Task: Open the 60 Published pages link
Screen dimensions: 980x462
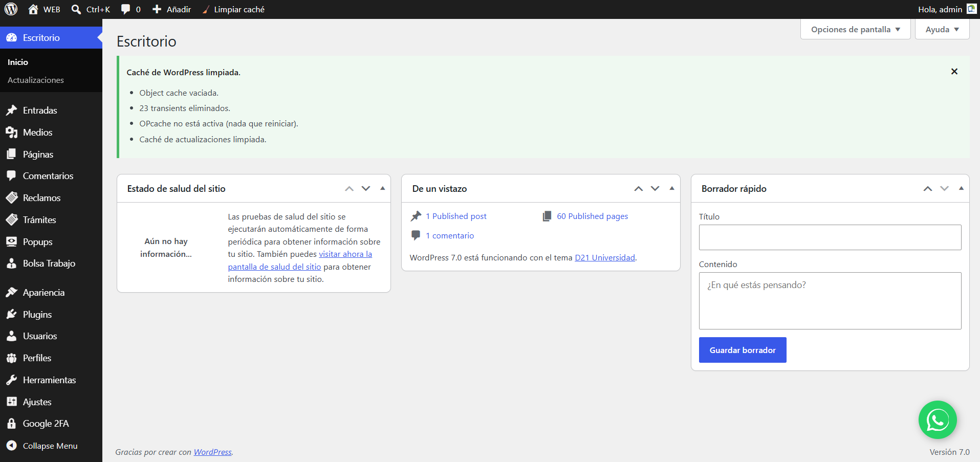Action: point(593,216)
